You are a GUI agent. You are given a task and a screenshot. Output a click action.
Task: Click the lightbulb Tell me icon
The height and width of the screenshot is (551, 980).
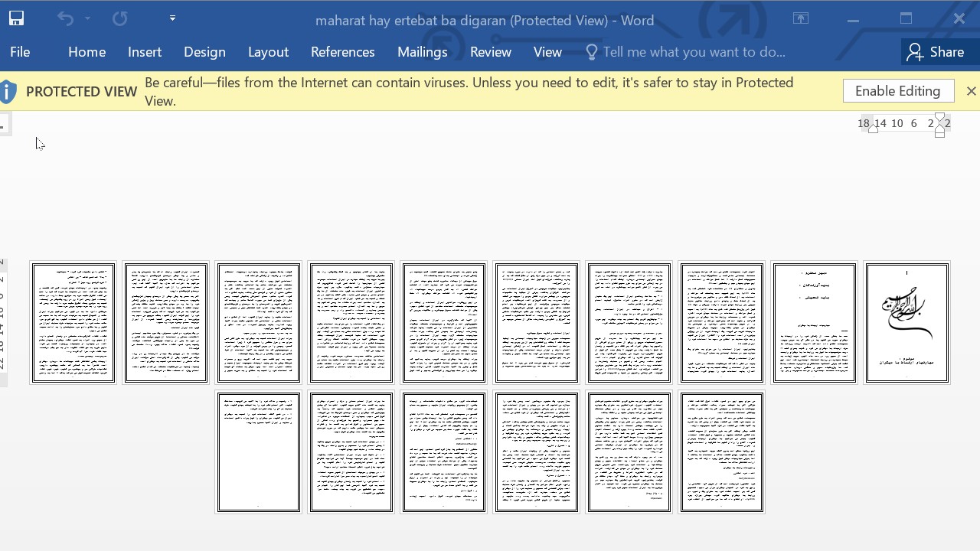click(591, 52)
